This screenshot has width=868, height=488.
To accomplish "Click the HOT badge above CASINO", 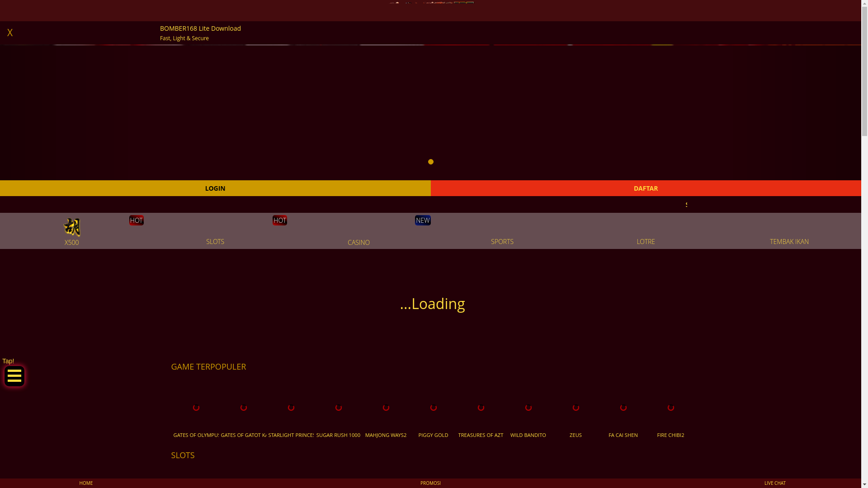I will point(280,220).
